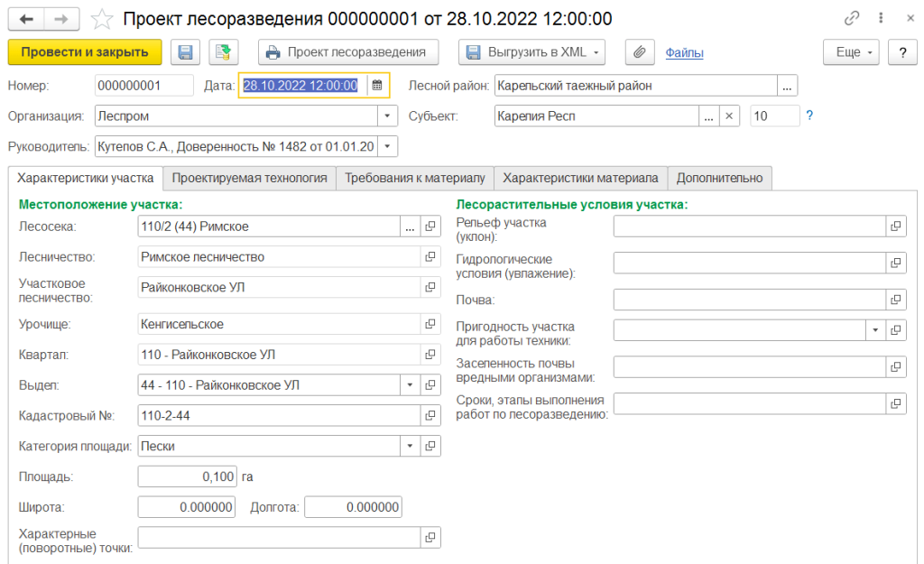Open calendar picker for Дата field

coord(377,86)
